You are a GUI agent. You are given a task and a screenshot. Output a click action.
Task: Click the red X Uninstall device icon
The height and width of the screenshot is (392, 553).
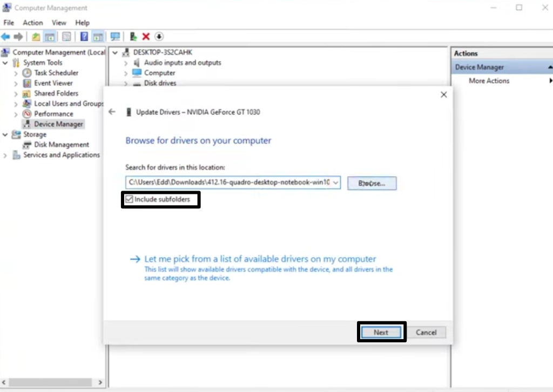(x=146, y=36)
